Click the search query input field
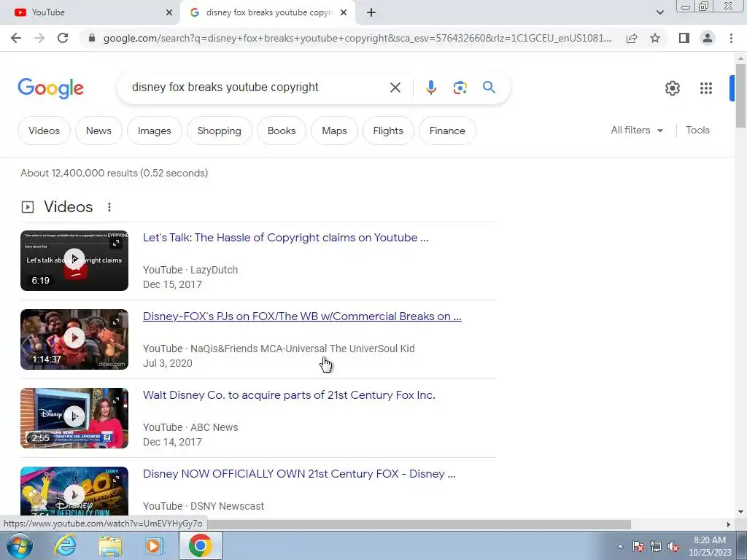747x560 pixels. pyautogui.click(x=255, y=87)
